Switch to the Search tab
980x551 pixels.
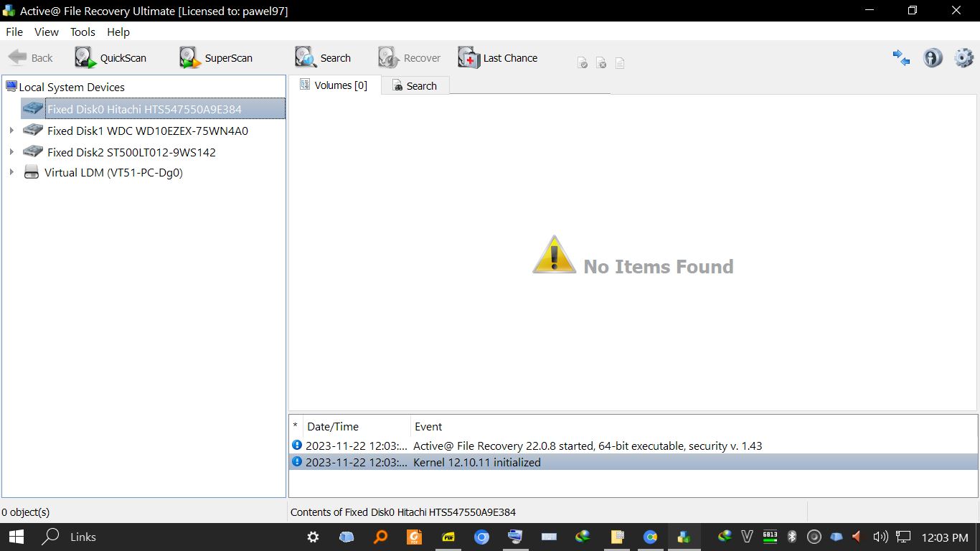415,86
